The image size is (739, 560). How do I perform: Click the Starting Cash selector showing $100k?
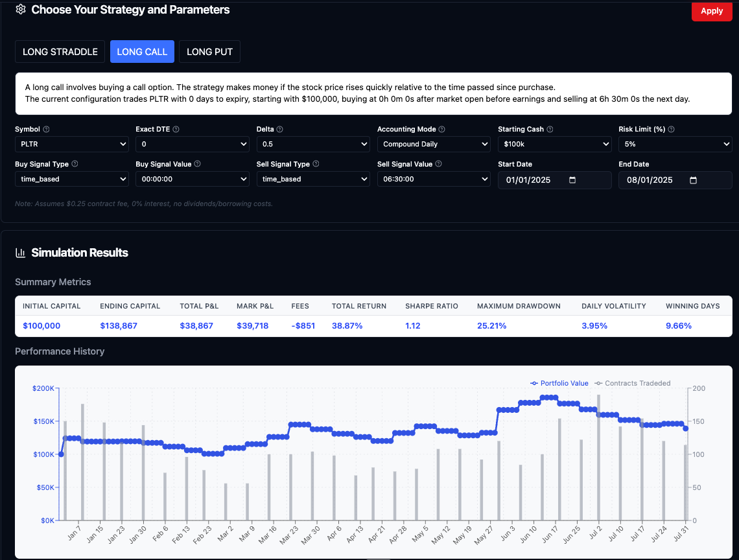(554, 144)
